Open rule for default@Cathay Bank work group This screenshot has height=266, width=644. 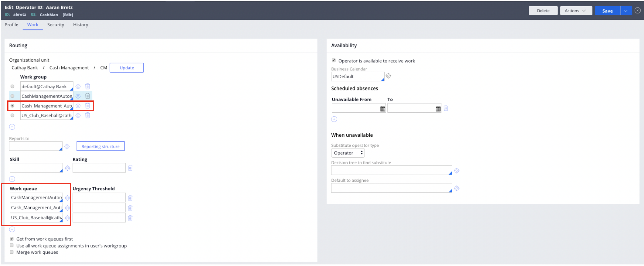(78, 87)
